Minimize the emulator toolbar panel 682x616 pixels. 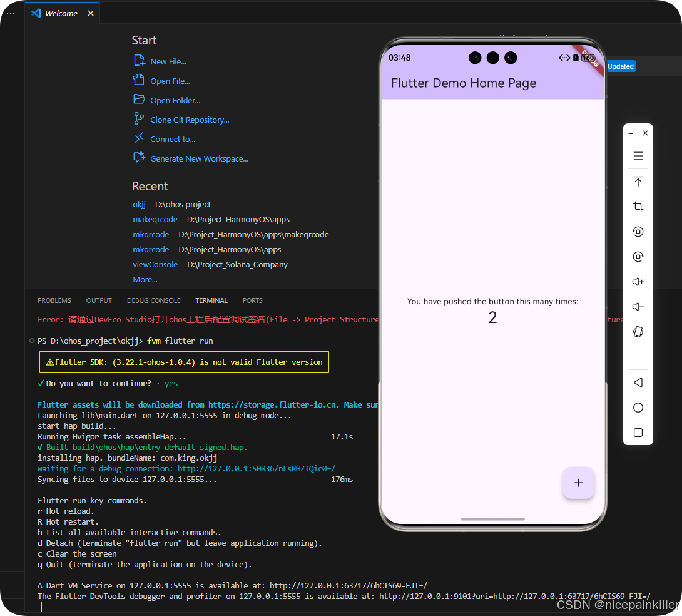coord(631,133)
